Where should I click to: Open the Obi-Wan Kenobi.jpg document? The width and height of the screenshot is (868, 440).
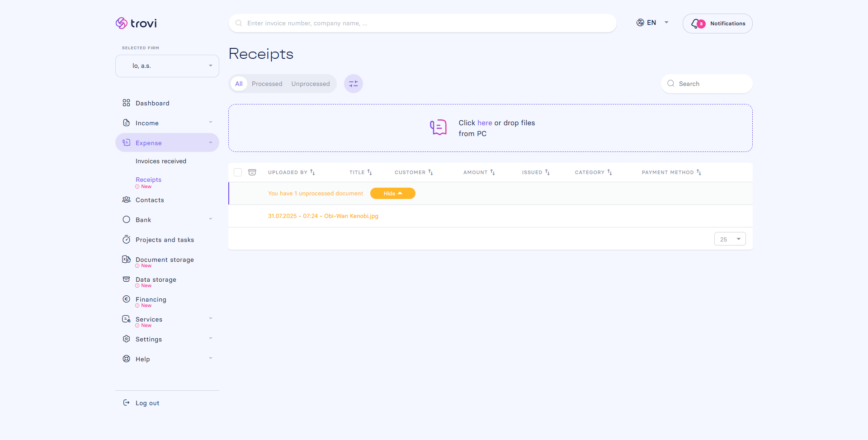[323, 216]
